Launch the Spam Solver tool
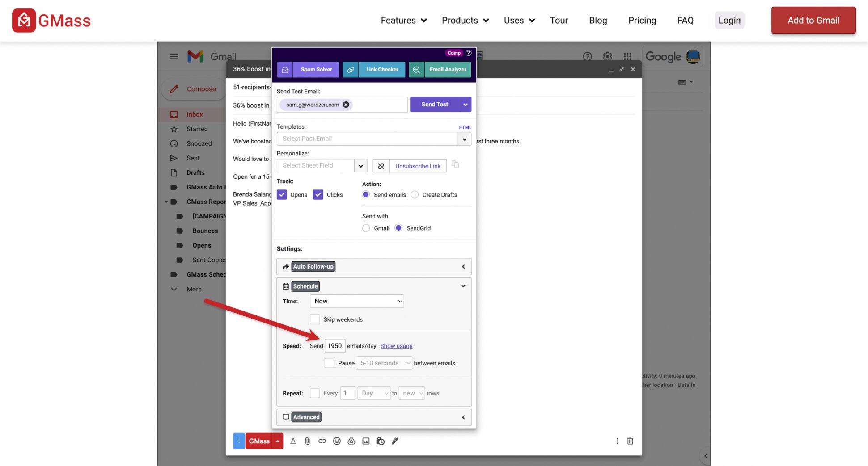868x466 pixels. tap(308, 70)
